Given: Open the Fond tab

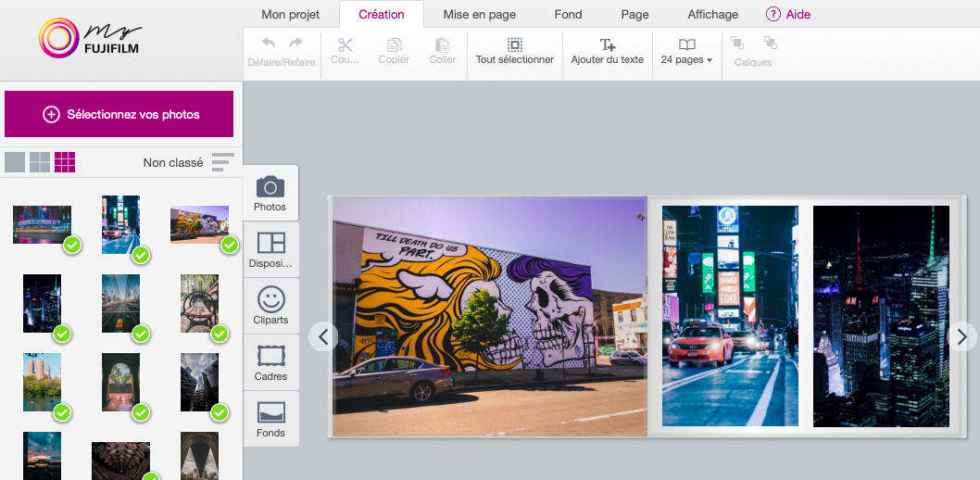Looking at the screenshot, I should tap(568, 14).
